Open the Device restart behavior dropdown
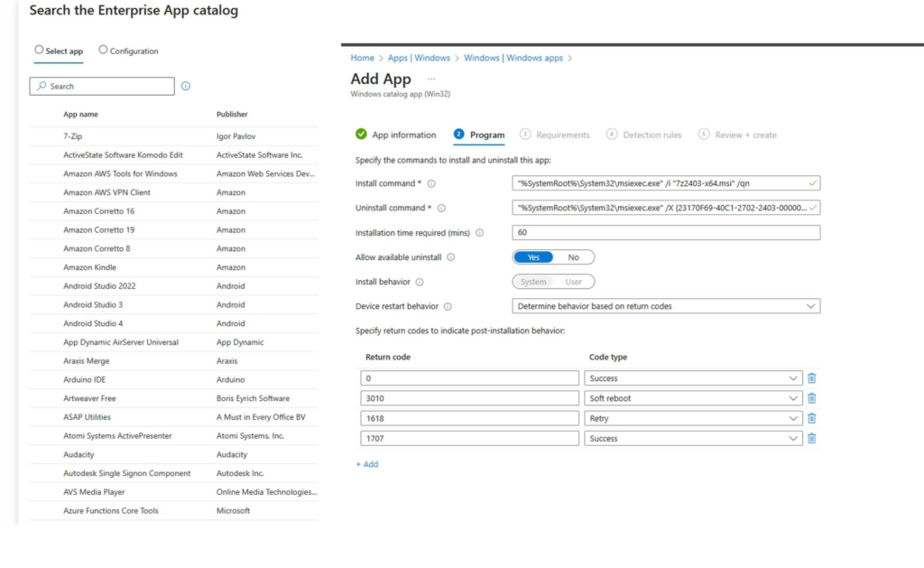This screenshot has width=924, height=568. (666, 306)
